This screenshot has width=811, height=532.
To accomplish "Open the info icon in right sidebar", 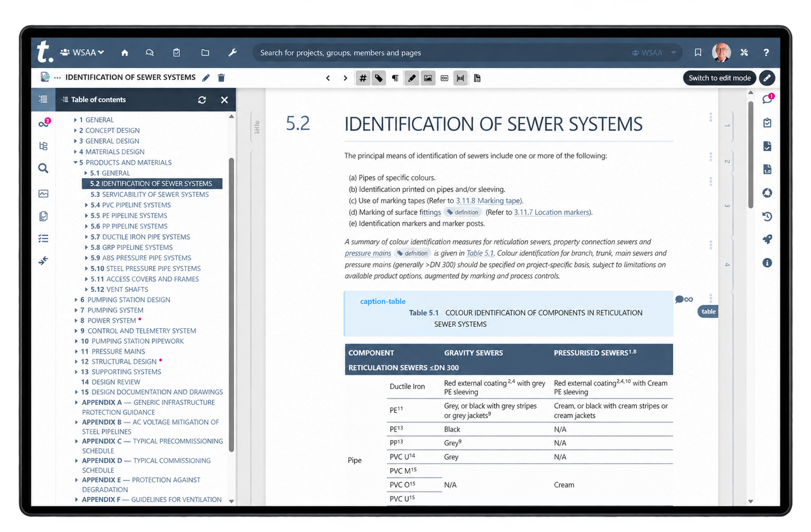I will click(767, 262).
